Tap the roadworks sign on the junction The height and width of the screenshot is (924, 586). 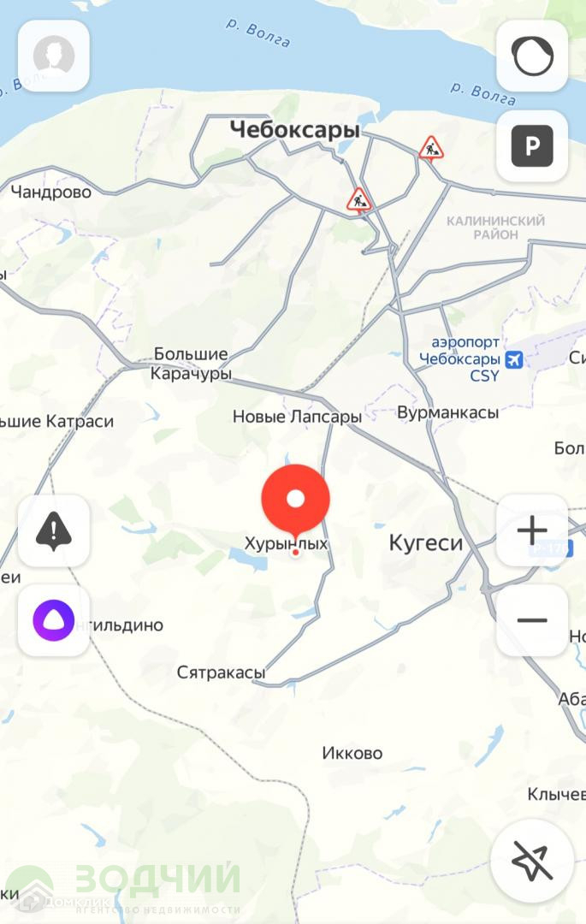click(x=358, y=199)
